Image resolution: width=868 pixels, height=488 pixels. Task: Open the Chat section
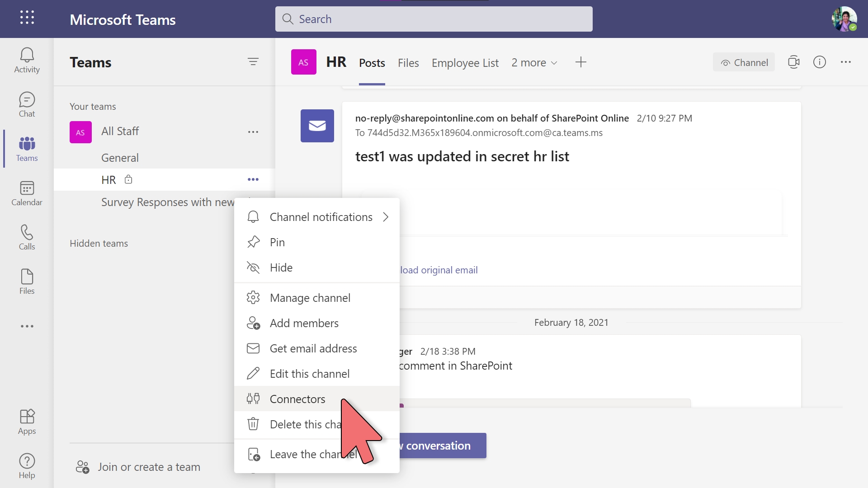26,104
